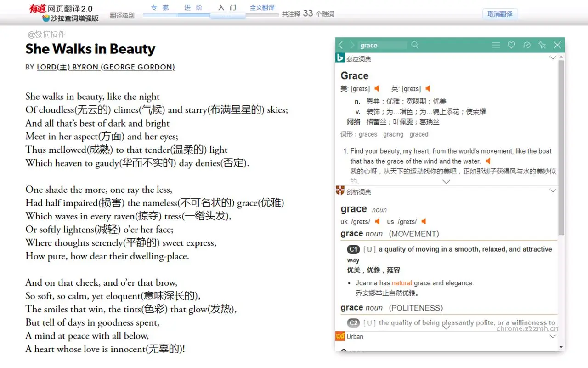Play American pronunciation of Grace
Viewport: 588px width, 368px height.
pyautogui.click(x=378, y=88)
